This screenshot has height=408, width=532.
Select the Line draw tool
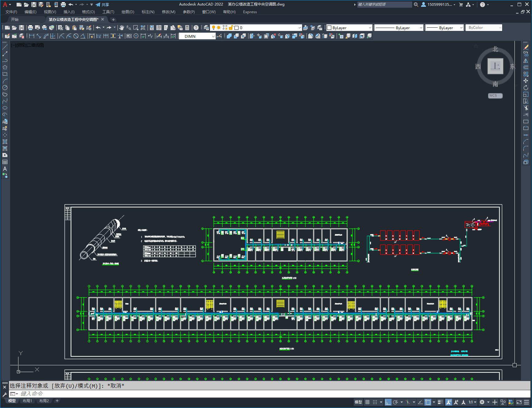(5, 47)
